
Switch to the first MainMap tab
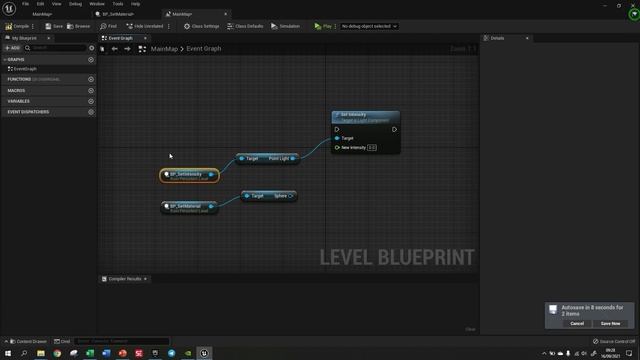pos(42,14)
